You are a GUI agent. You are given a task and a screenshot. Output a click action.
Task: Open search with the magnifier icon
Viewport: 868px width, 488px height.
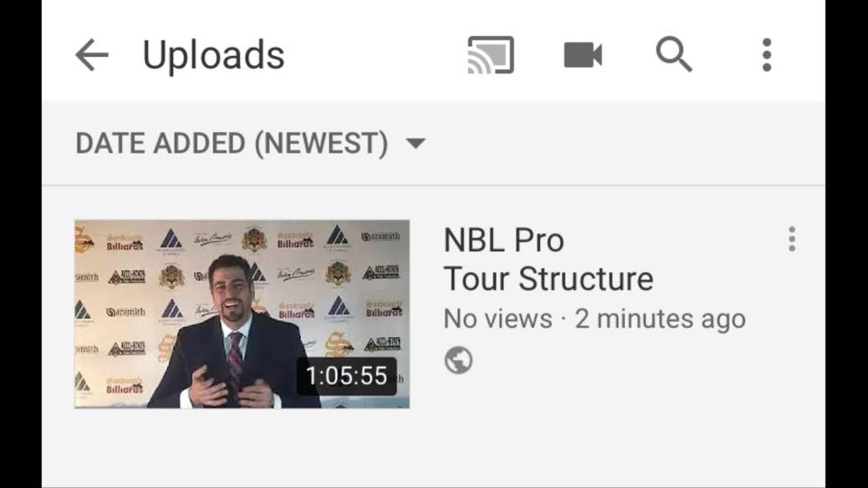pyautogui.click(x=674, y=54)
